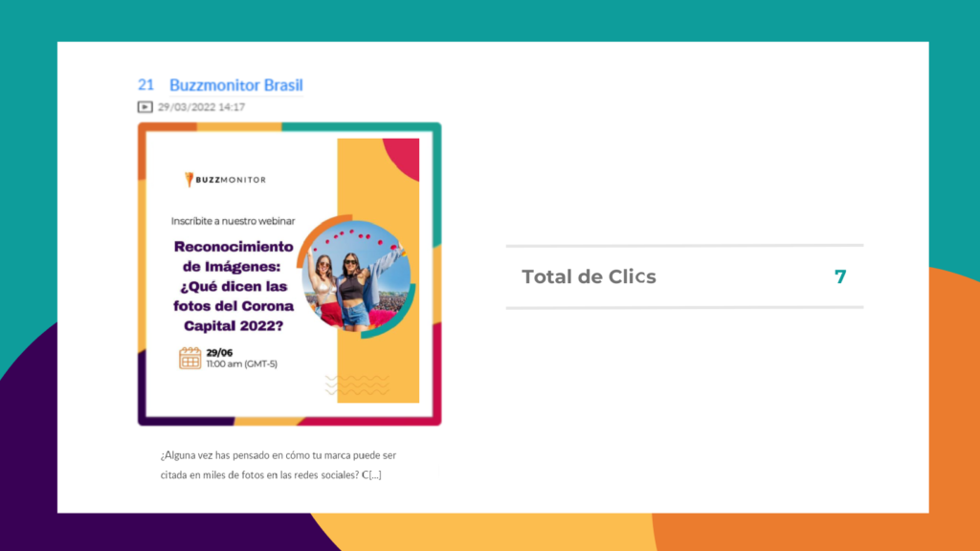Open the Buzzmonitor Brasil profile link
980x551 pixels.
235,85
